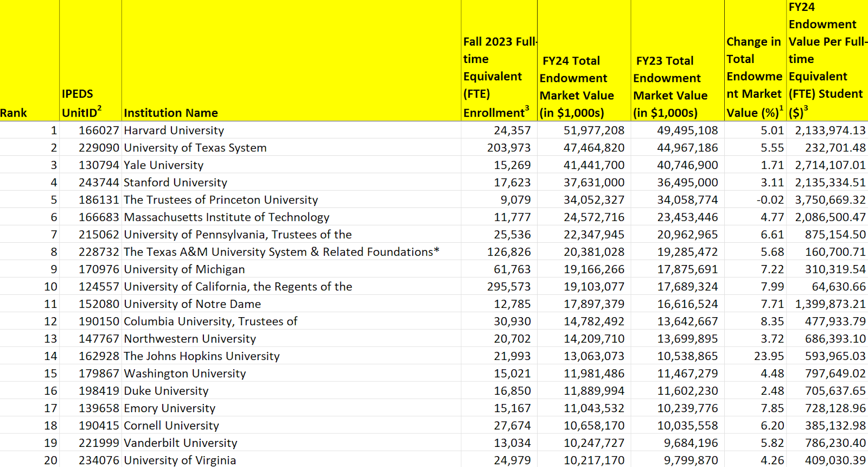Select the Institution Name header cell
Image resolution: width=868 pixels, height=467 pixels.
tap(291, 60)
